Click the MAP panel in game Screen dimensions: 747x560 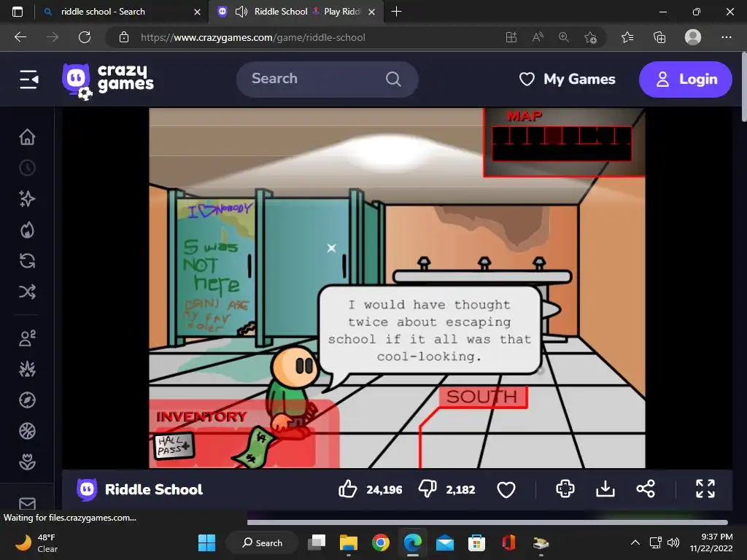(x=563, y=141)
